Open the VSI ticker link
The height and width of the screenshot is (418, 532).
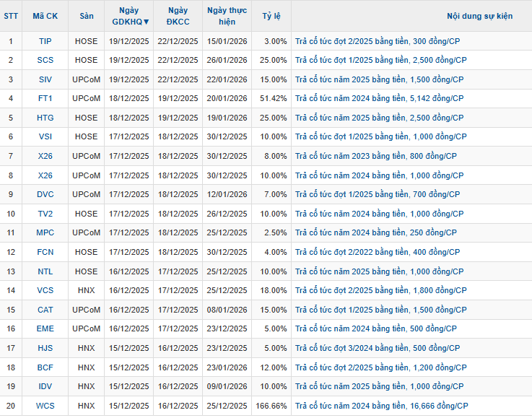45,136
